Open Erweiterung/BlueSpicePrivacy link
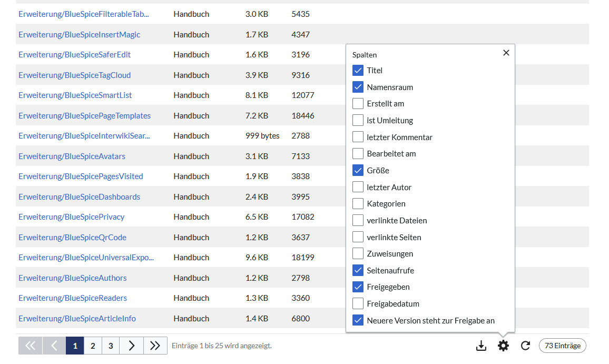Screen dimensions: 609x364 pyautogui.click(x=72, y=217)
